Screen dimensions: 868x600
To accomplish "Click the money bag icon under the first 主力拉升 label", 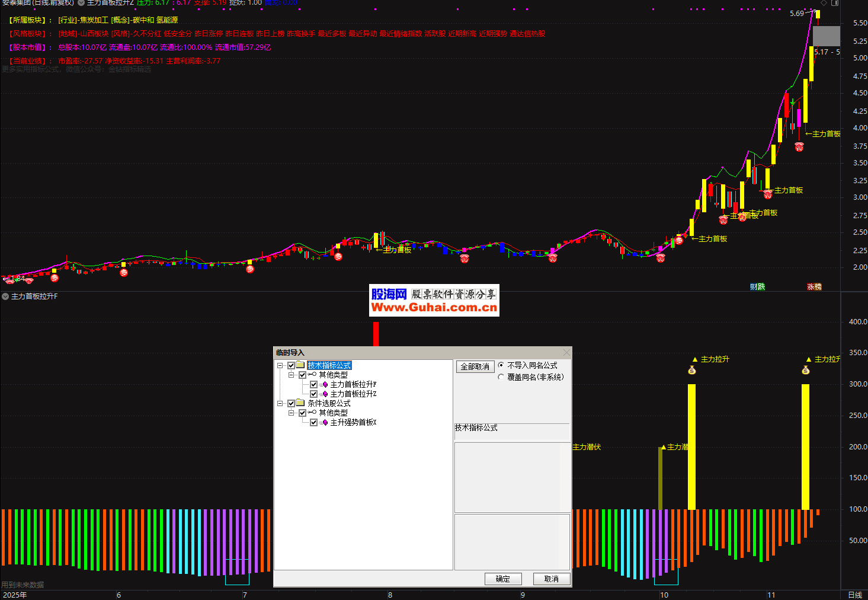I will point(691,371).
